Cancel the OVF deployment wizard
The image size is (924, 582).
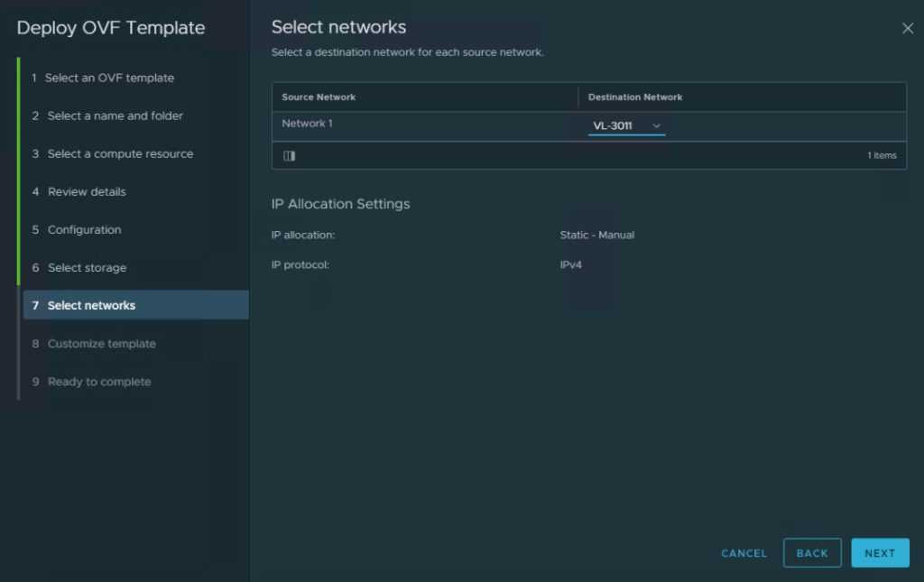point(744,553)
